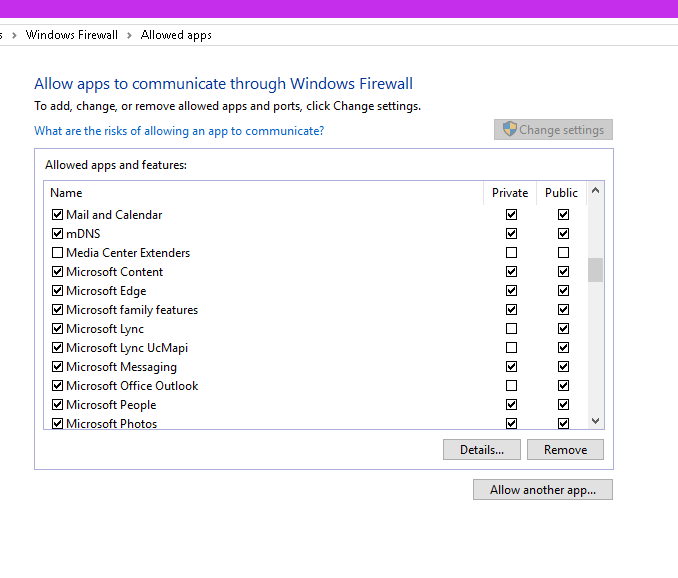Toggle Private checkbox for Mail and Calendar

point(512,214)
